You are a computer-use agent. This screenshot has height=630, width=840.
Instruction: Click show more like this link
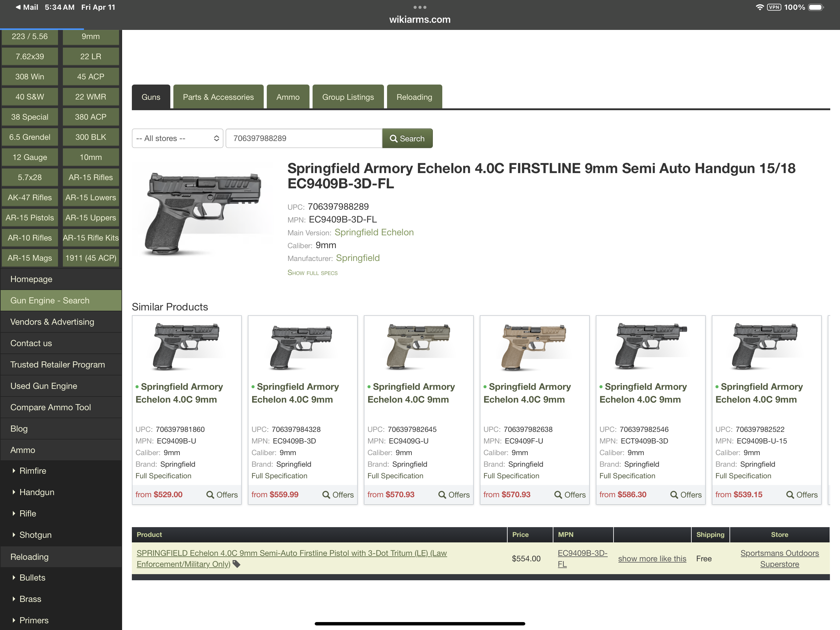[652, 558]
